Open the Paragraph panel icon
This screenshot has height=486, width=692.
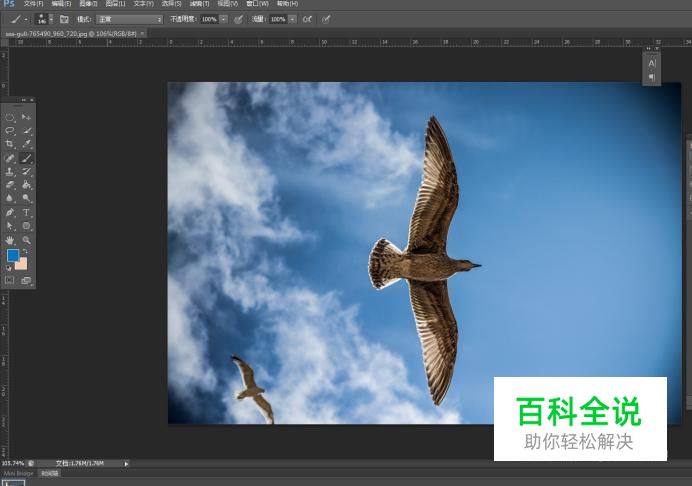652,78
